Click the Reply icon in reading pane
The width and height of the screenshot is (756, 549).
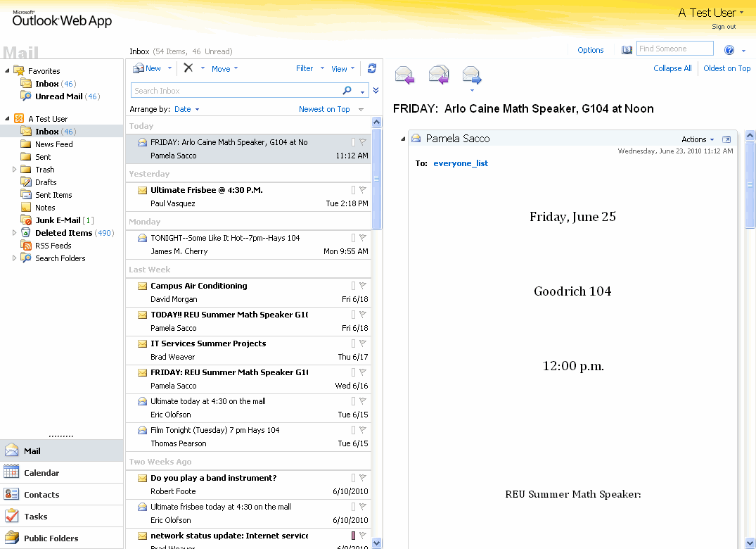(404, 75)
